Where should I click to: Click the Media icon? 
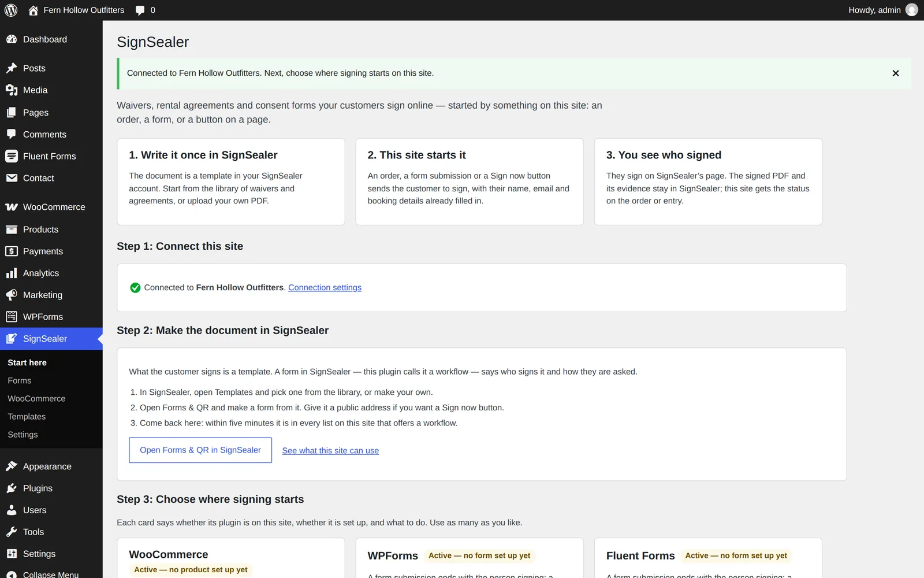12,90
